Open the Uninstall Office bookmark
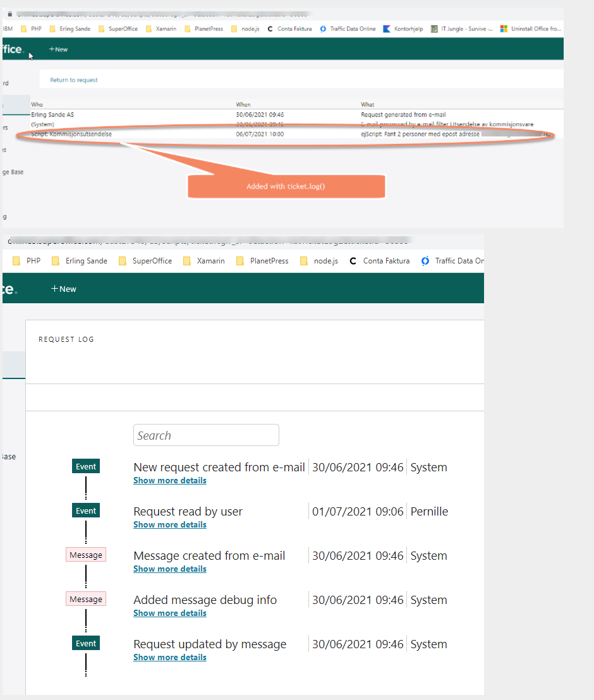 coord(530,28)
